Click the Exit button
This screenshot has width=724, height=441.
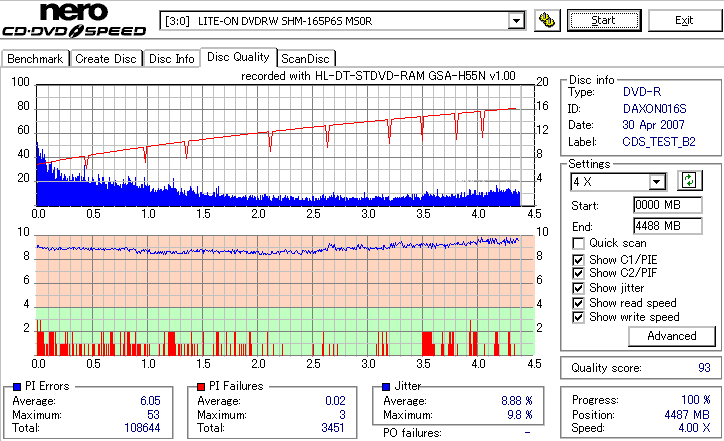point(684,20)
